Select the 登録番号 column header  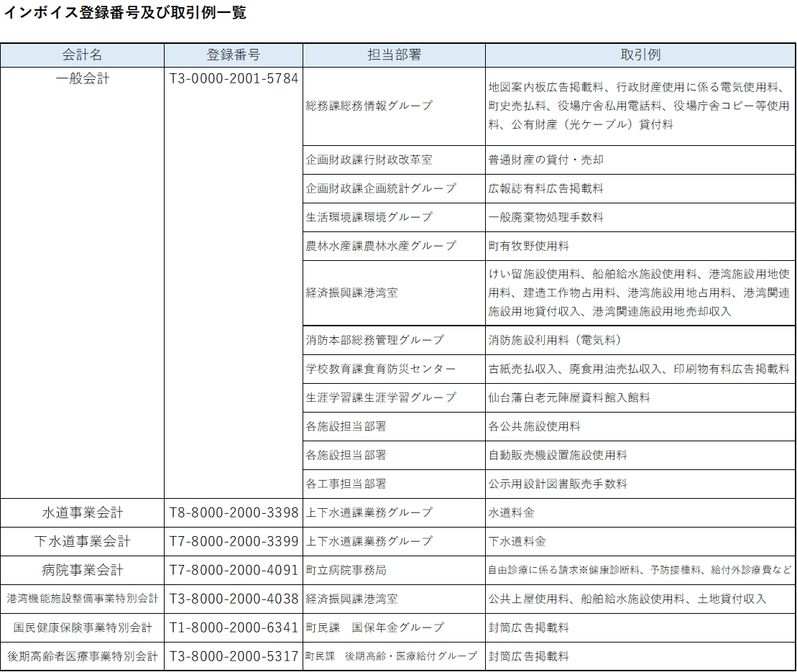234,55
